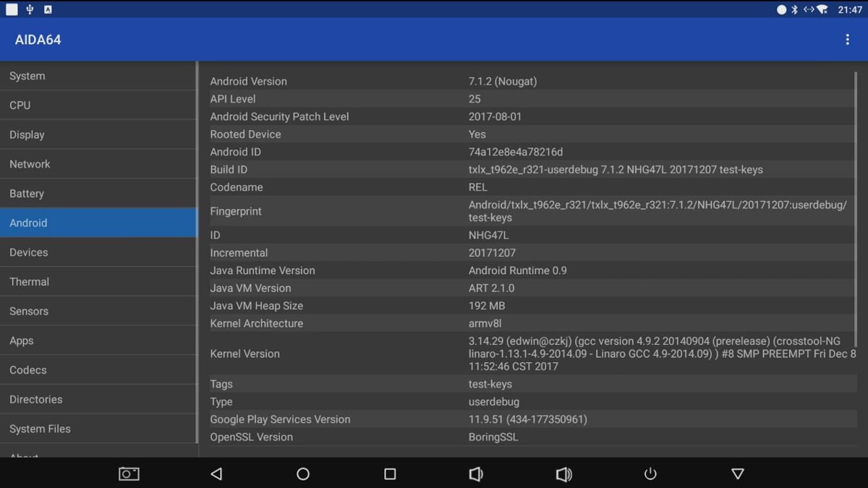This screenshot has width=868, height=488.
Task: Hide navigation bar with the down-arrow icon
Action: click(737, 474)
